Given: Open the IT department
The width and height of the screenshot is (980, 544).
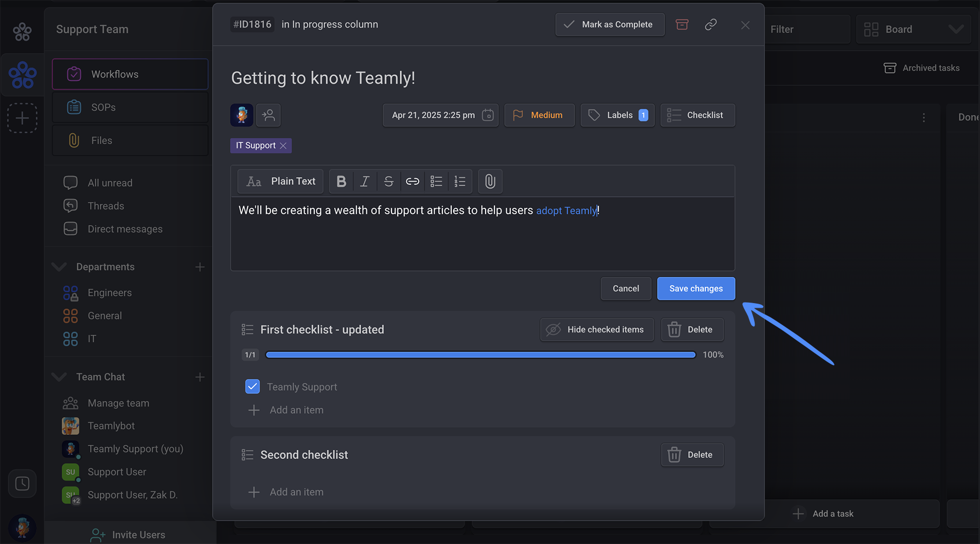Looking at the screenshot, I should click(x=92, y=339).
